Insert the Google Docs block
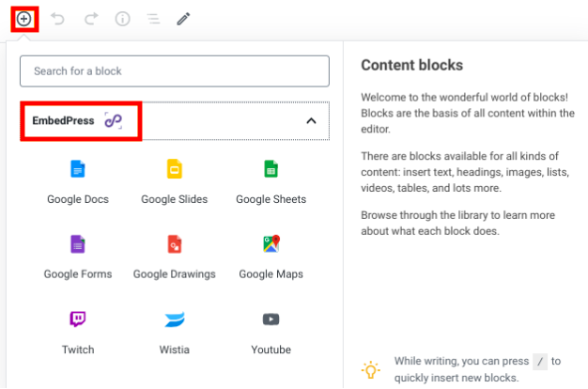Screen dimensions: 588x389 [78, 182]
